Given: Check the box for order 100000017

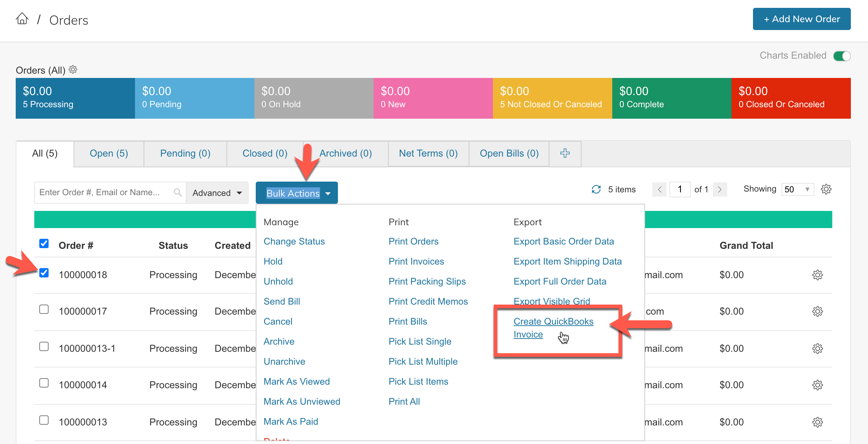Looking at the screenshot, I should [44, 310].
